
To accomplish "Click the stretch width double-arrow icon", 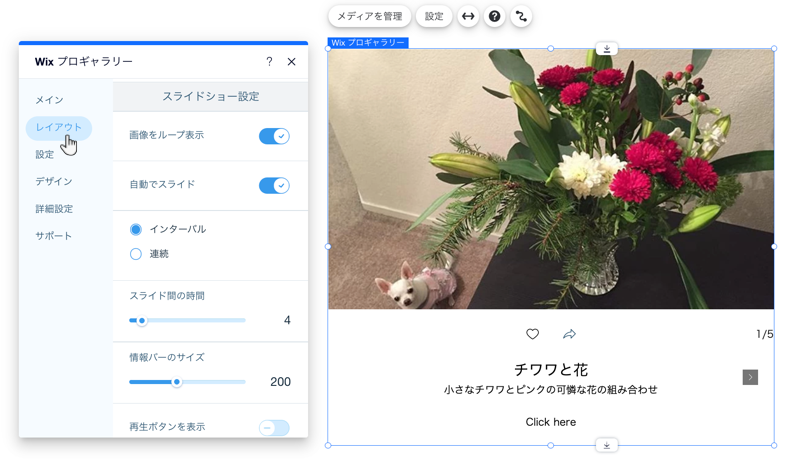I will [468, 16].
